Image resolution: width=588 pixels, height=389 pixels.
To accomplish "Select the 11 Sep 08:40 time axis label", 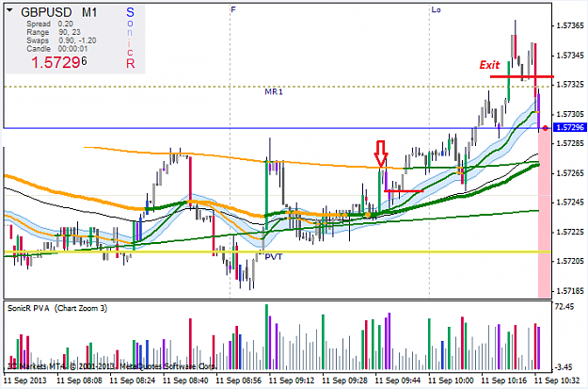I will [x=185, y=381].
